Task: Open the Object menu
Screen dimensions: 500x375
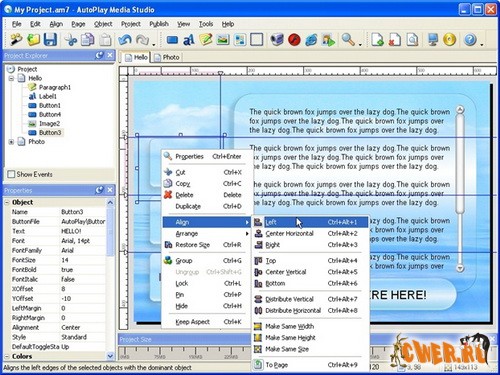Action: [103, 24]
